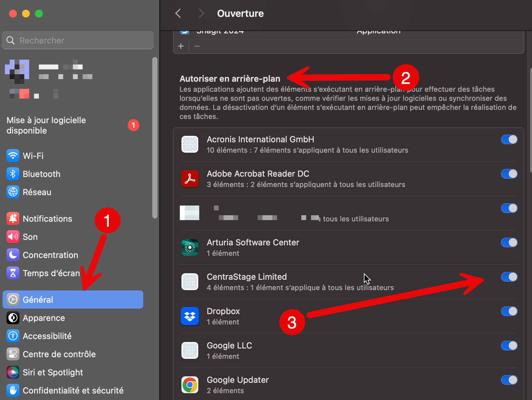
Task: Select the Concentration moon icon
Action: (13, 255)
